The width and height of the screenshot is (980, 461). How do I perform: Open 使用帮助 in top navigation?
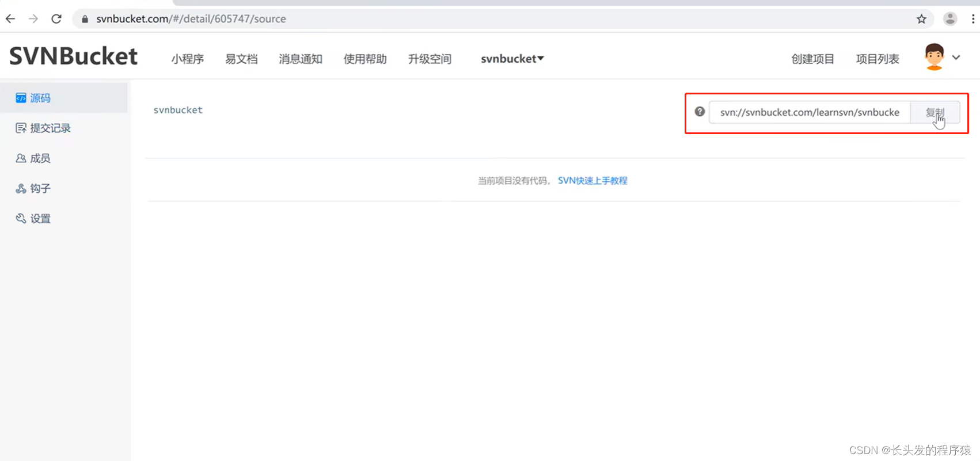pyautogui.click(x=365, y=59)
